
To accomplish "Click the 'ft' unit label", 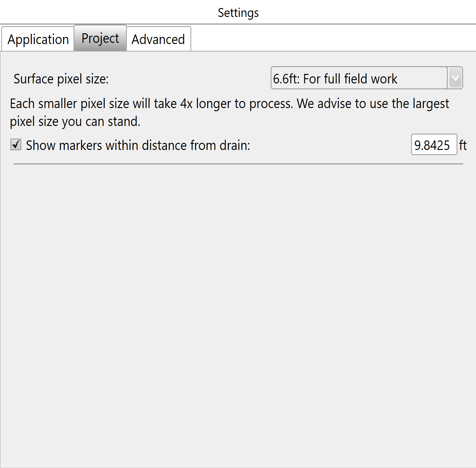I will pos(463,145).
